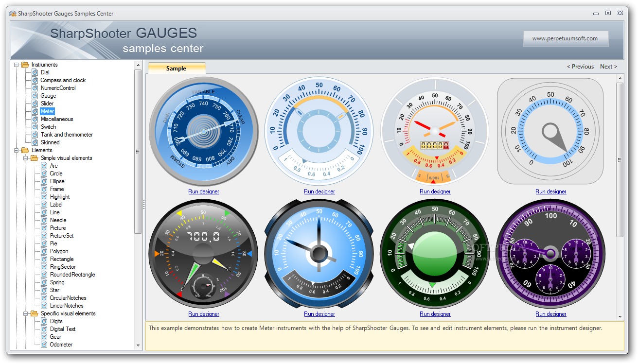Click the Elements folder icon
This screenshot has height=364, width=638.
click(25, 150)
